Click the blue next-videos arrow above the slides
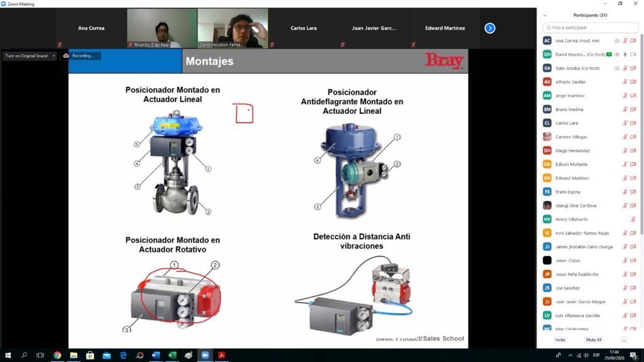This screenshot has height=362, width=644. tap(489, 28)
